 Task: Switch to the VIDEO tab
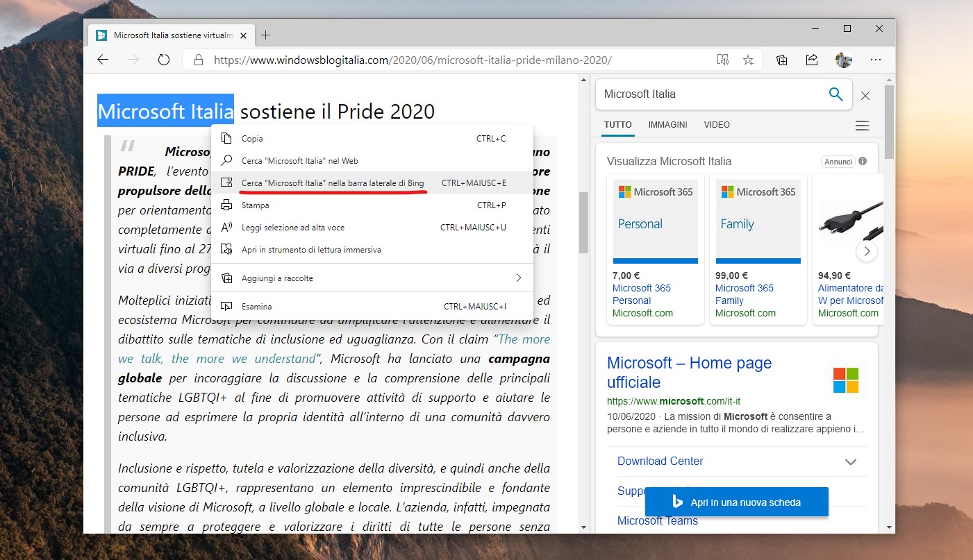pos(717,125)
